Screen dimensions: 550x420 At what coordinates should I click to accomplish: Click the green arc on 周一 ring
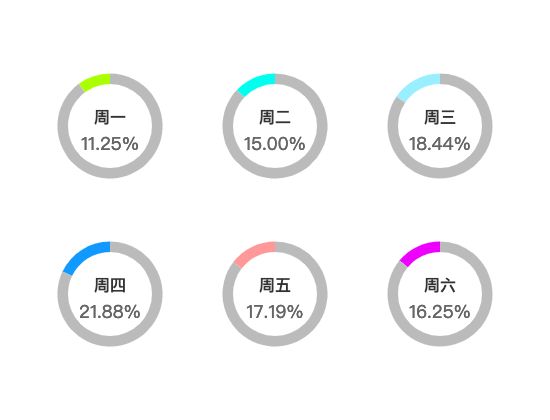click(x=96, y=81)
